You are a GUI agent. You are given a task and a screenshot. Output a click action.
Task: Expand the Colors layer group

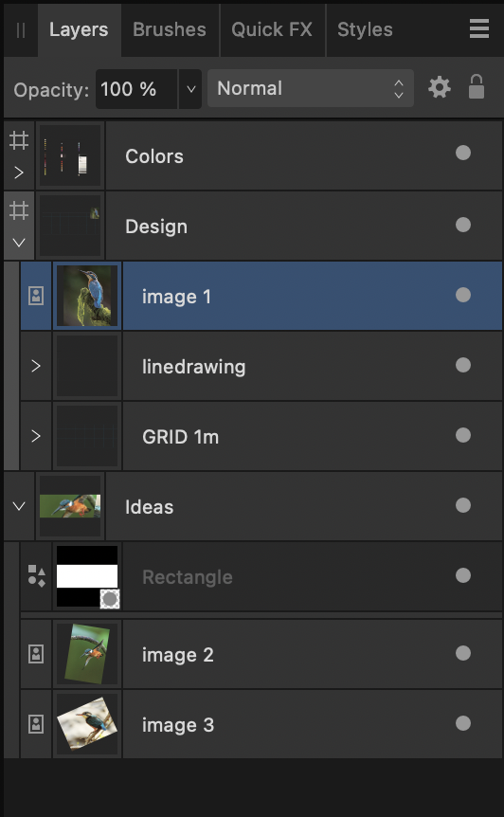(x=19, y=172)
